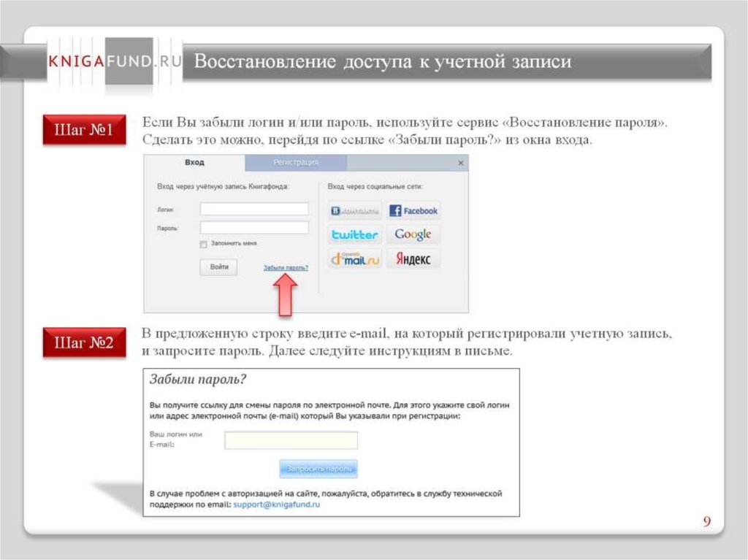Click into the Пароль input field
The height and width of the screenshot is (560, 748).
(x=254, y=228)
